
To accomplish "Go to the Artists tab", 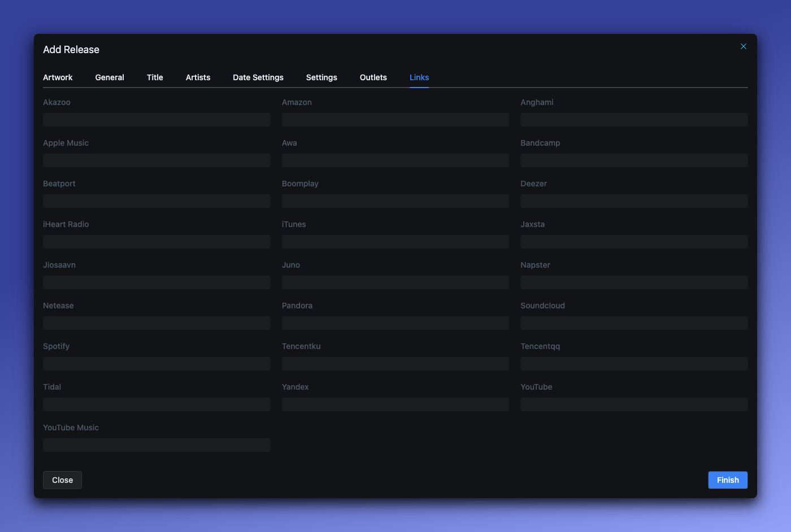I will 198,77.
